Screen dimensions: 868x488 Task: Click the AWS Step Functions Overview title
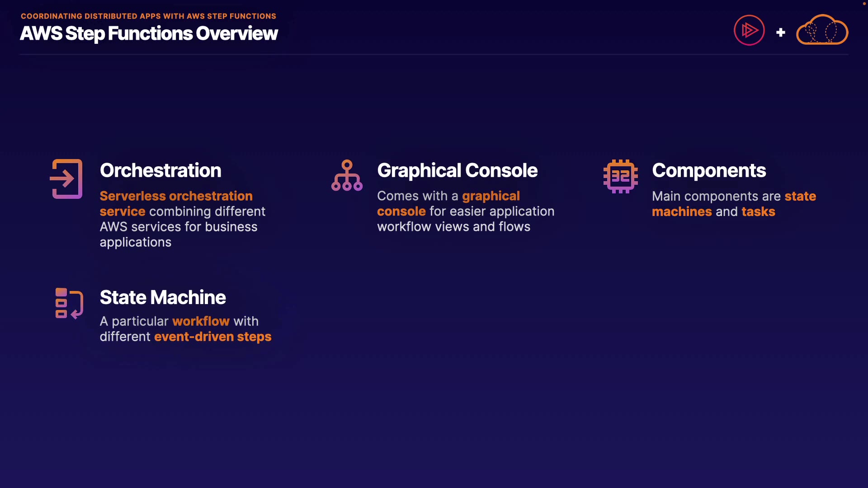pos(149,33)
